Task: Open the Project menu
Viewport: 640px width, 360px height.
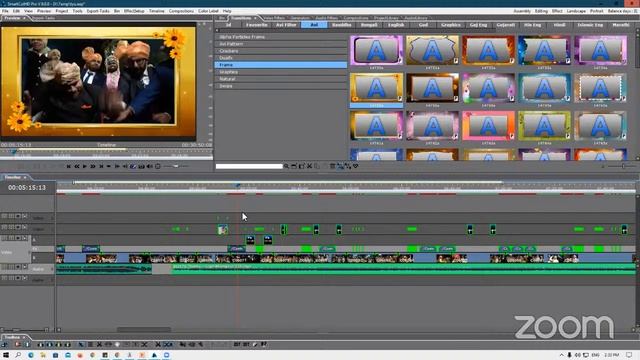Action: click(x=62, y=11)
